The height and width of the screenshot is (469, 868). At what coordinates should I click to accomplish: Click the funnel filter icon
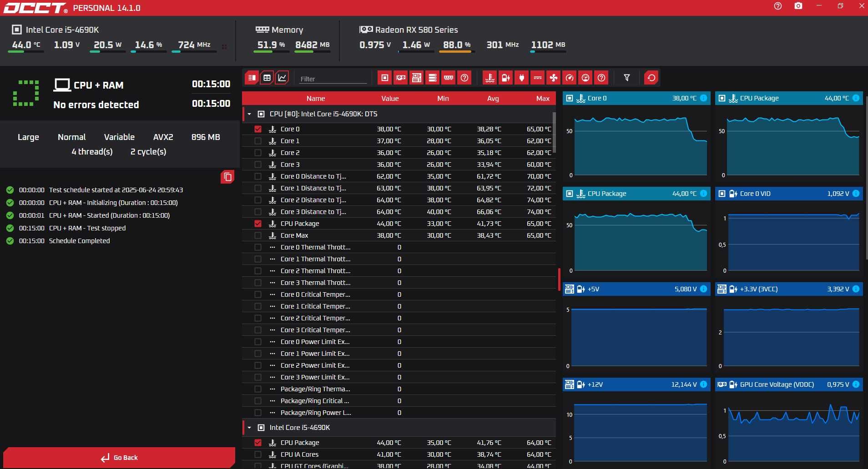pyautogui.click(x=627, y=78)
